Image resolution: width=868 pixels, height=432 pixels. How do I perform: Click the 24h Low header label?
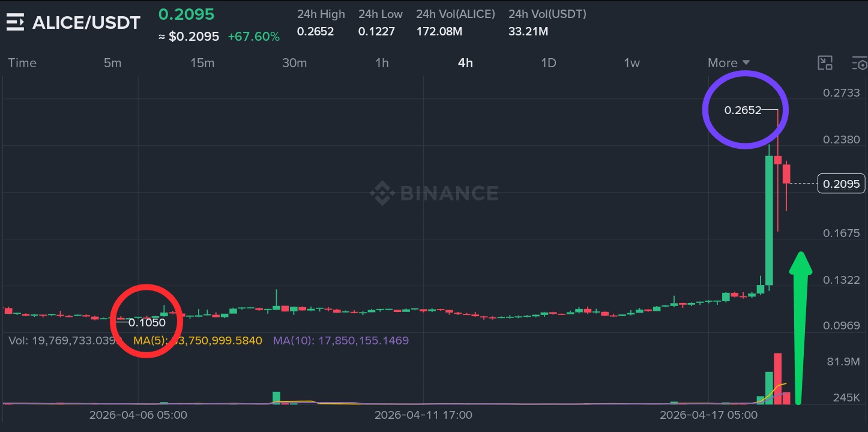click(381, 14)
